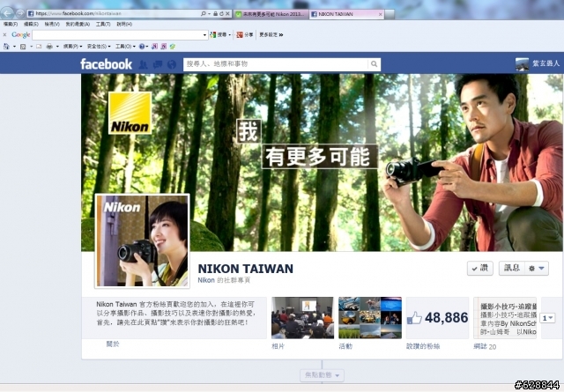Click the print icon in command bar
The width and height of the screenshot is (564, 392).
49,47
